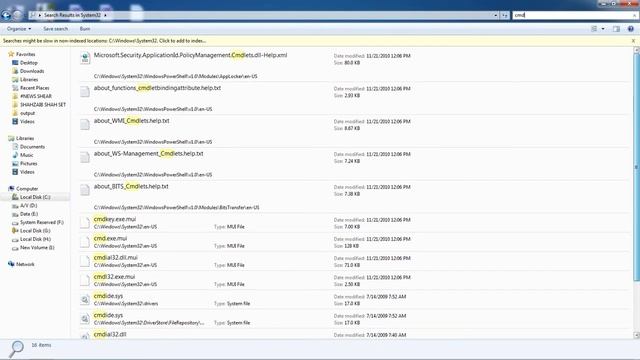Image resolution: width=640 pixels, height=360 pixels.
Task: Click Search Results in System32 breadcrumb
Action: point(72,15)
